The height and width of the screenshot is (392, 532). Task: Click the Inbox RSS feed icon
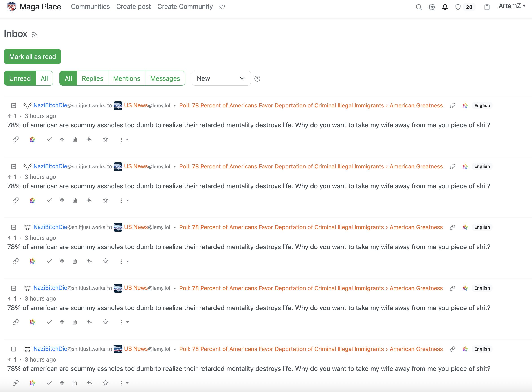pos(35,35)
